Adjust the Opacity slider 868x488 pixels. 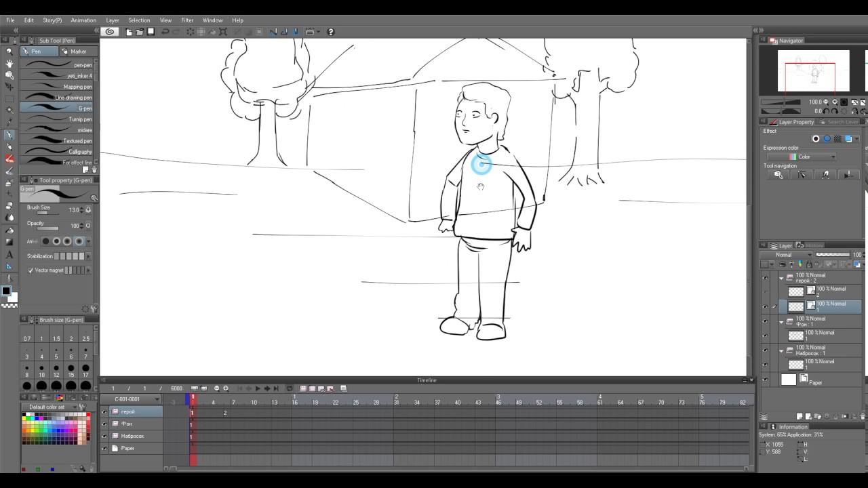(47, 228)
